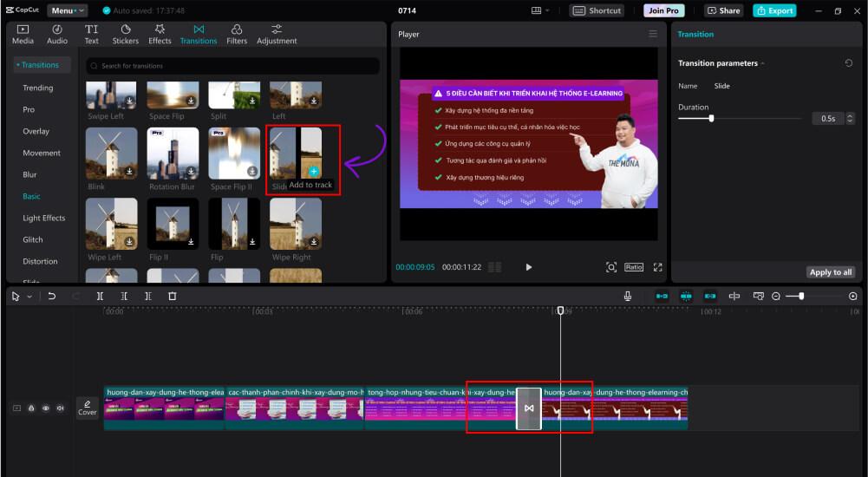Click into the Search for transitions field

tap(233, 66)
